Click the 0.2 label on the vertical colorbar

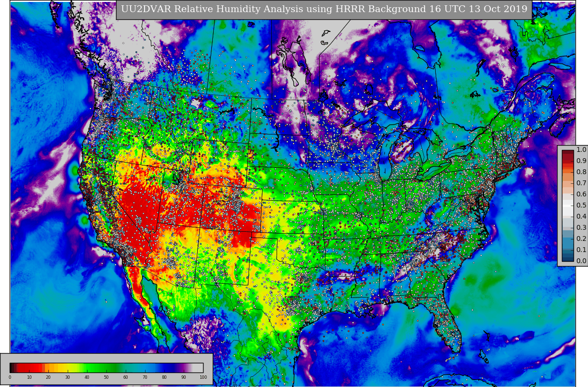pyautogui.click(x=581, y=239)
